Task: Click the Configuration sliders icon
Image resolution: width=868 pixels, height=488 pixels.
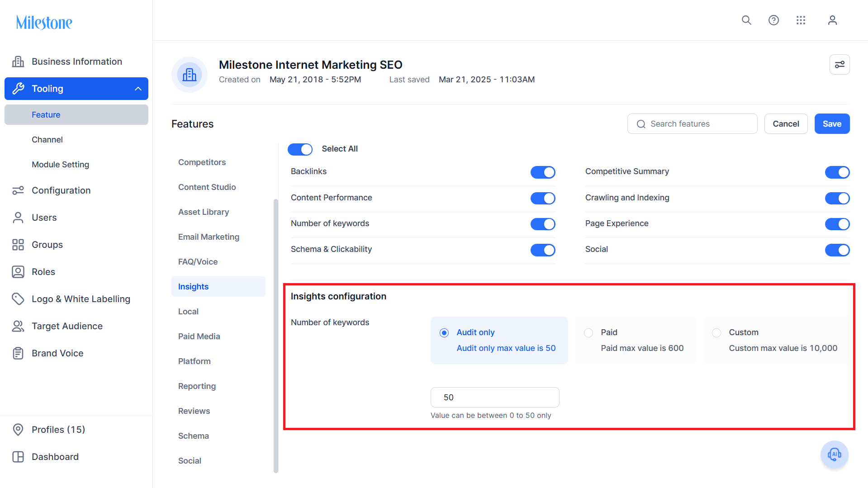Action: tap(18, 190)
